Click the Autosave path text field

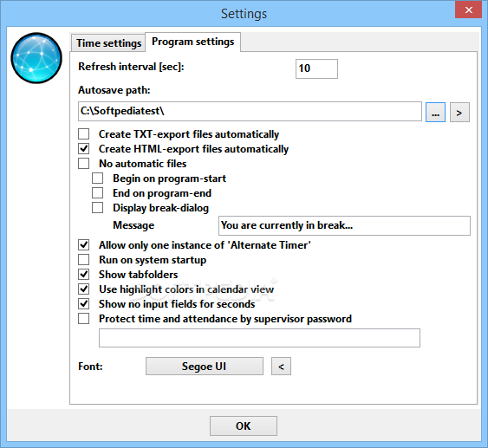click(250, 112)
